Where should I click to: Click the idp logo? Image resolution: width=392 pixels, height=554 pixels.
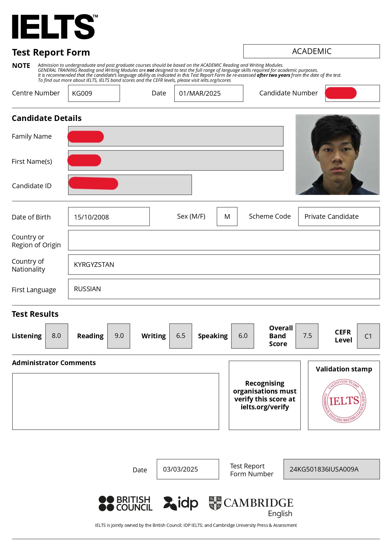181,503
